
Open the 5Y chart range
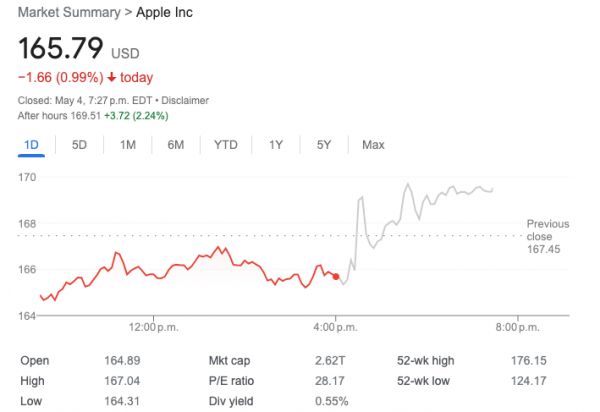[x=323, y=145]
